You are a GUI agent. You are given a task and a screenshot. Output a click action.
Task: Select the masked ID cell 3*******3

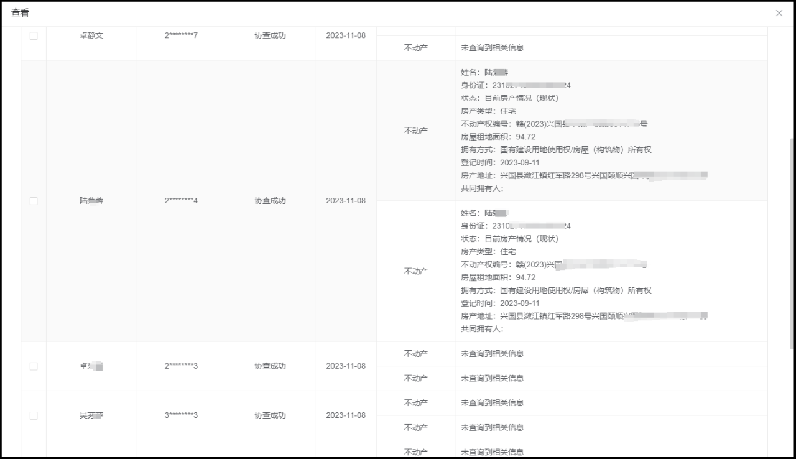pyautogui.click(x=181, y=415)
